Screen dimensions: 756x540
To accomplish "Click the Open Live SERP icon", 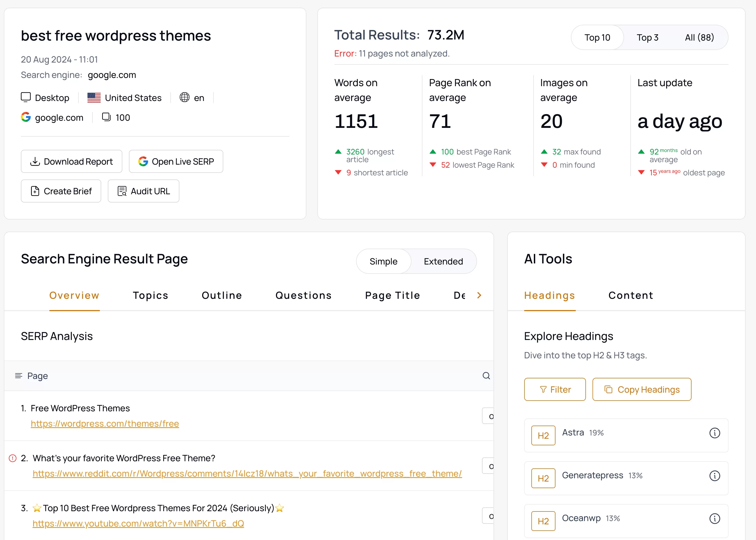I will (x=143, y=161).
